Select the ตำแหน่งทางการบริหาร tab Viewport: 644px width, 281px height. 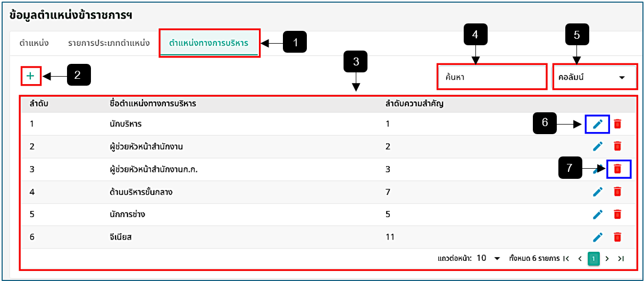(208, 43)
